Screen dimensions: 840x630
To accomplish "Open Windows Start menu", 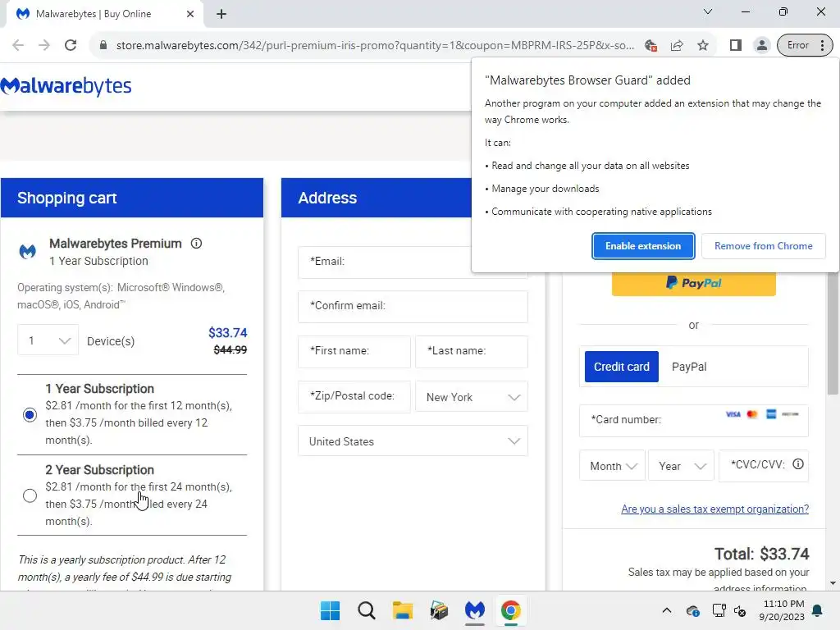I will tap(330, 610).
